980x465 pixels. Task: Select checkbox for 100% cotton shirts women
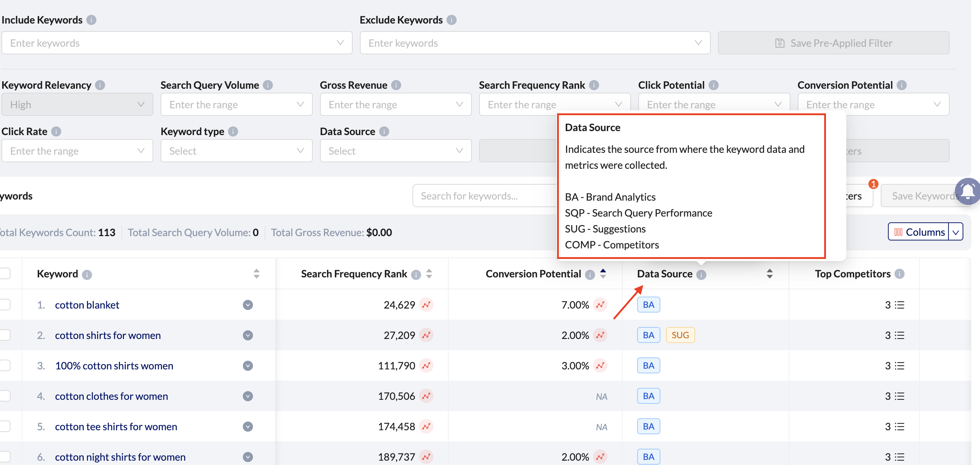point(5,365)
